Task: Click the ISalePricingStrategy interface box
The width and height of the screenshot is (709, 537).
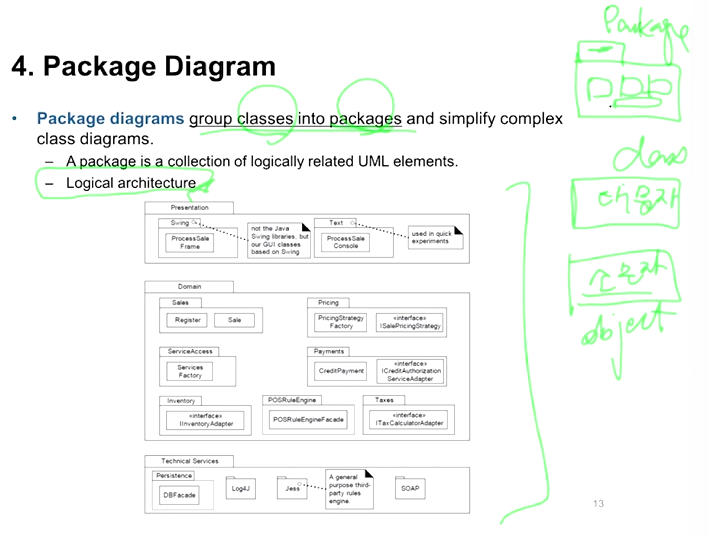Action: click(x=411, y=322)
